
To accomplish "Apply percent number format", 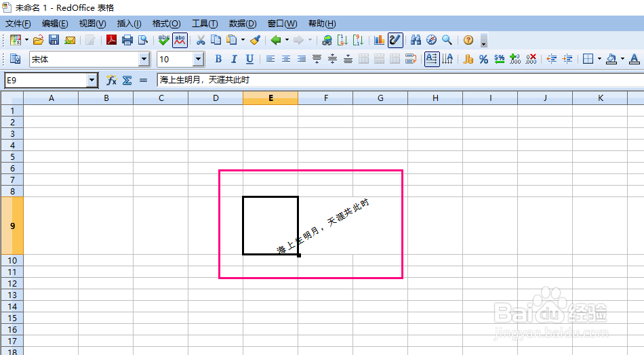I will click(484, 59).
